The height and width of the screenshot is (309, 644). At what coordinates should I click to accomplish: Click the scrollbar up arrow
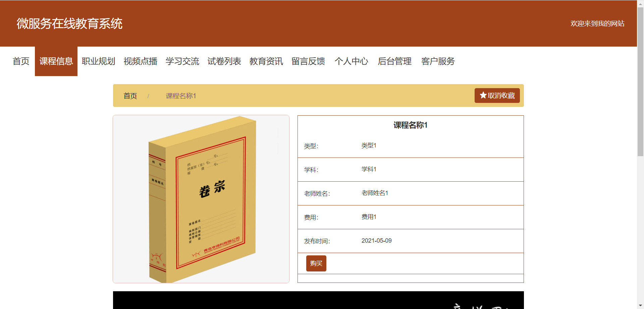click(640, 3)
